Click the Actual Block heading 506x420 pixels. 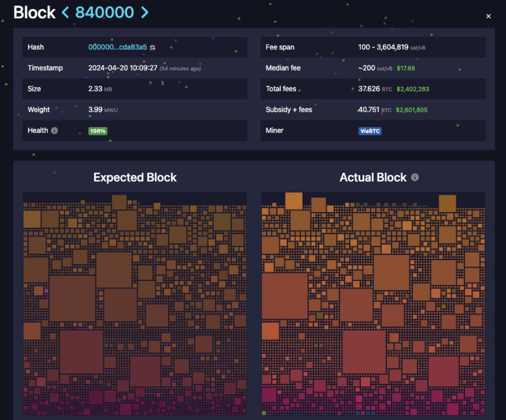[x=373, y=177]
